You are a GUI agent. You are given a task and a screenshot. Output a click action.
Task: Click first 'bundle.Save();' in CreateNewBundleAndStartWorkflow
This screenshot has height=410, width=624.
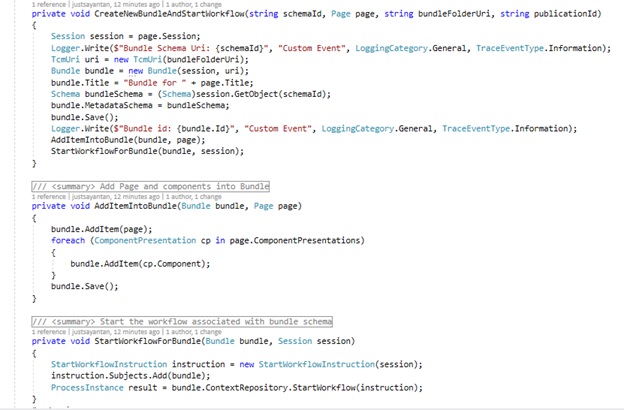coord(84,117)
